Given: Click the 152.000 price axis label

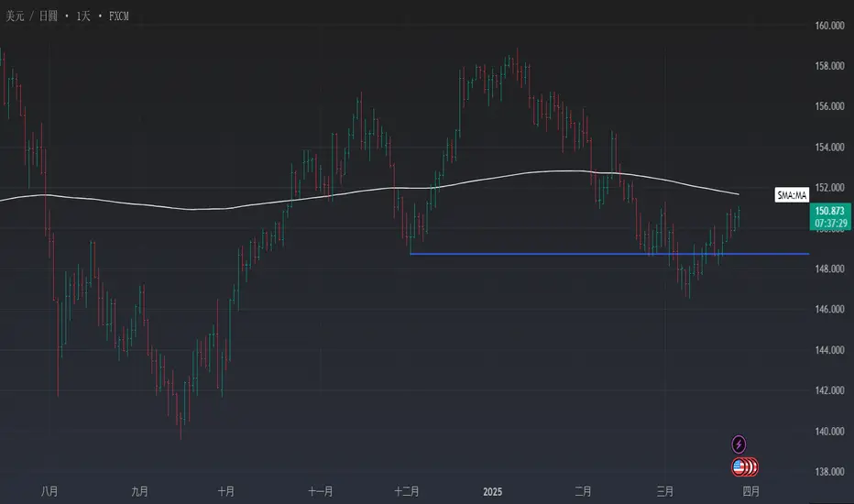Looking at the screenshot, I should [x=829, y=188].
